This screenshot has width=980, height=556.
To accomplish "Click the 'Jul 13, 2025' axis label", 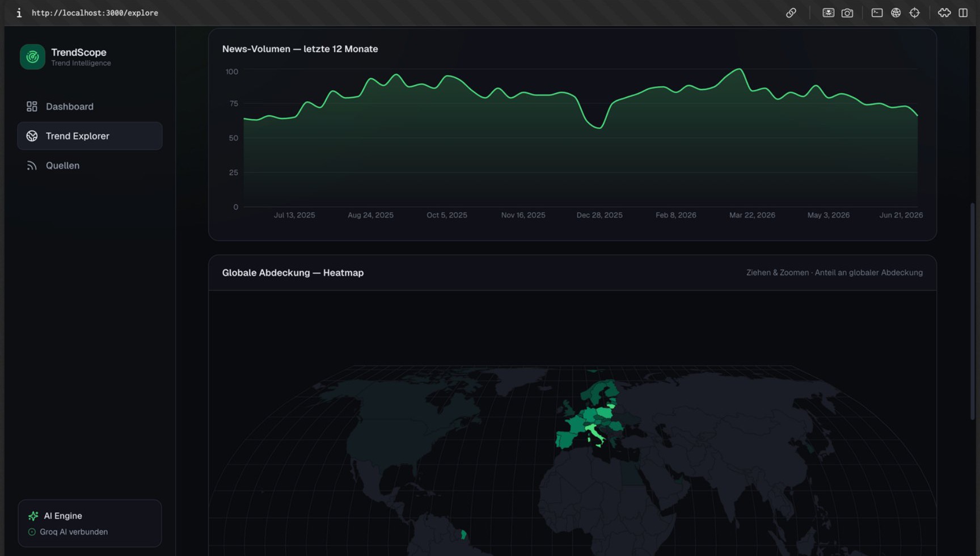I will (294, 216).
